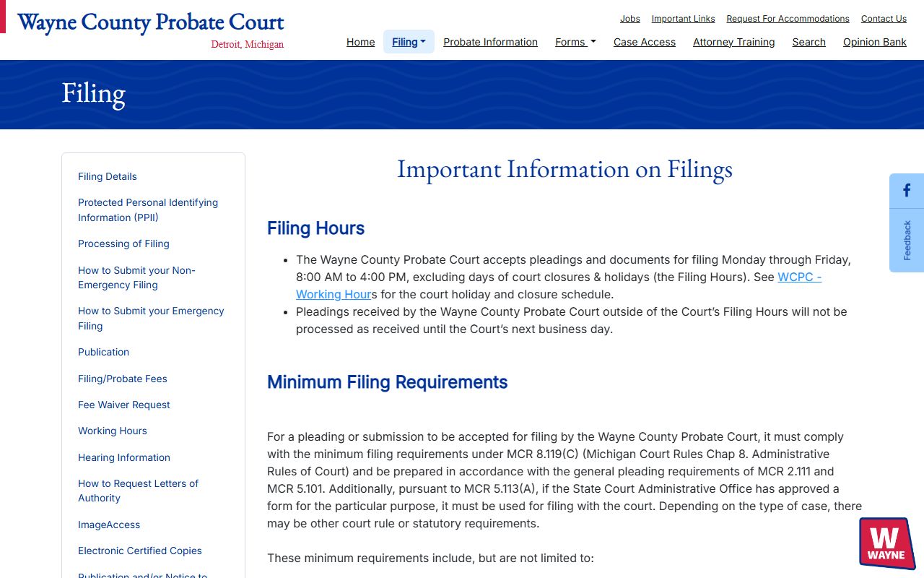Open the Probate Information menu item
This screenshot has height=578, width=924.
(490, 42)
